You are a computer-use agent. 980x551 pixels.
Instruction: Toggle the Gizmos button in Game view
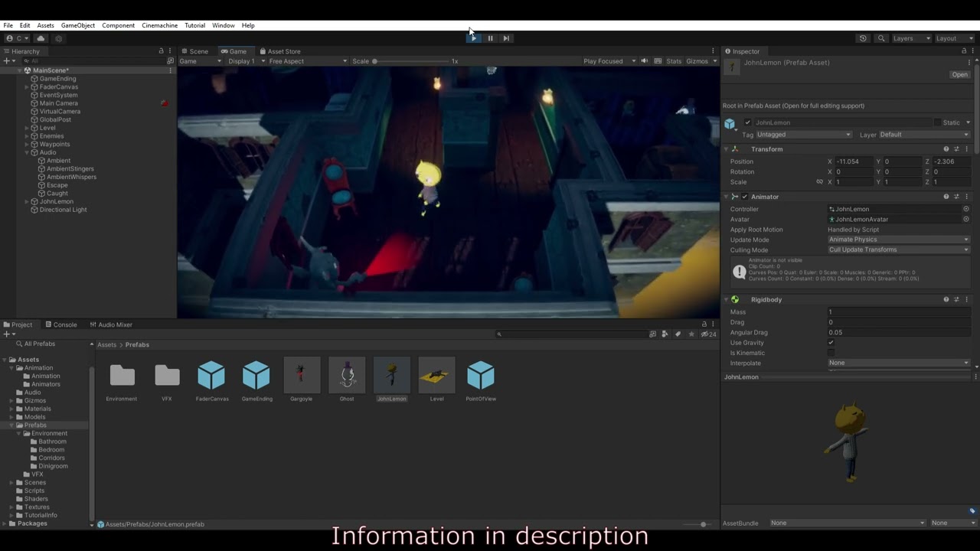[x=697, y=61]
